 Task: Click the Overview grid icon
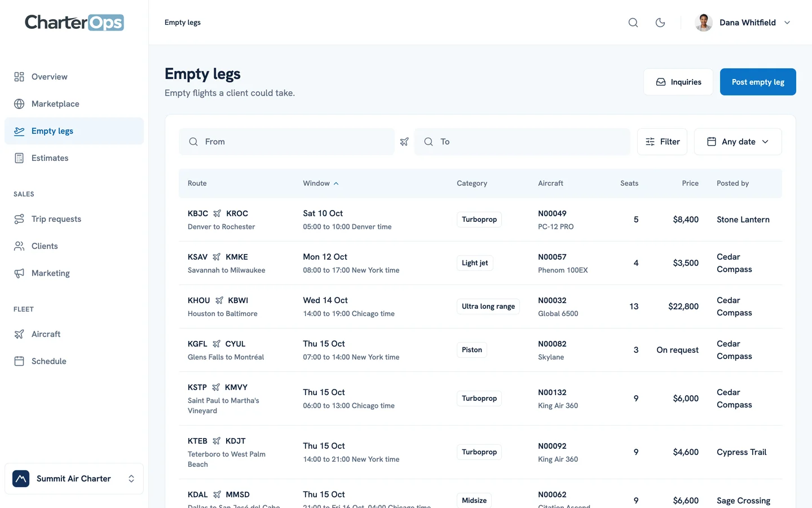[19, 77]
